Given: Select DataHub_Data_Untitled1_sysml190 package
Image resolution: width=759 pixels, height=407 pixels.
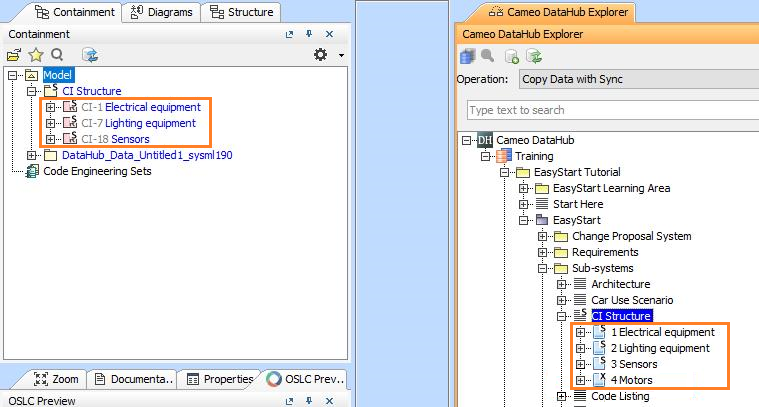Looking at the screenshot, I should pos(147,155).
